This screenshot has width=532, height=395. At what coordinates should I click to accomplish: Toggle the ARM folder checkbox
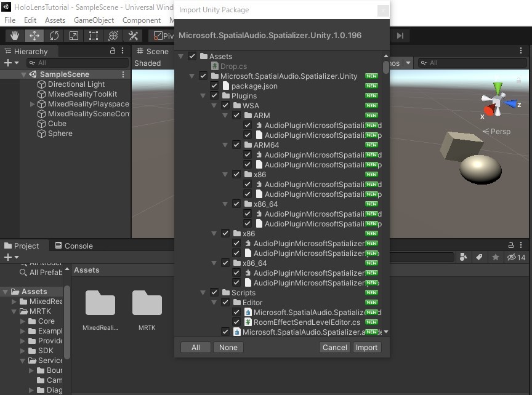pos(236,115)
